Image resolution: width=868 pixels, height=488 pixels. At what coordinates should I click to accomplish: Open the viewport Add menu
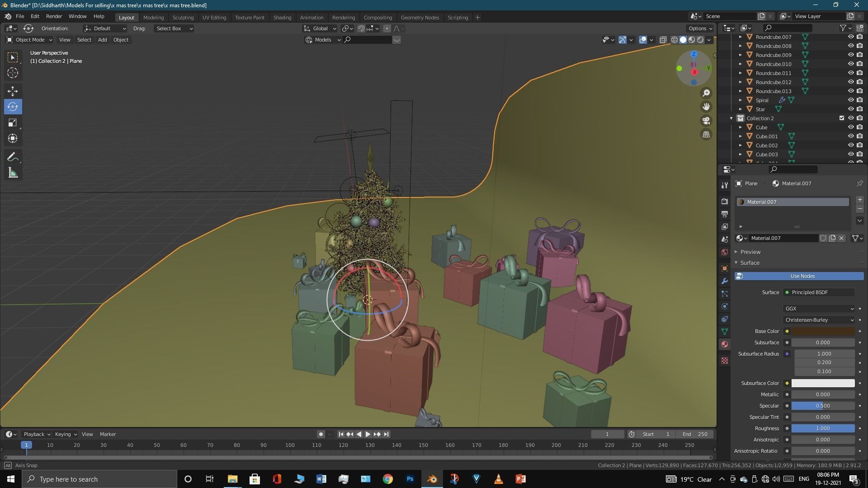pos(103,40)
